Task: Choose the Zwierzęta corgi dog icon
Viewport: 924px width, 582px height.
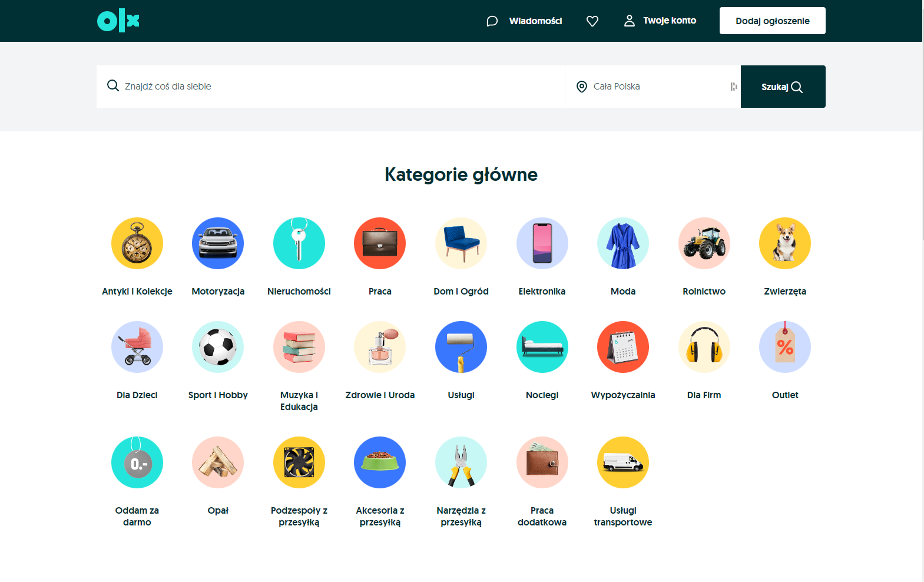Action: click(x=785, y=243)
